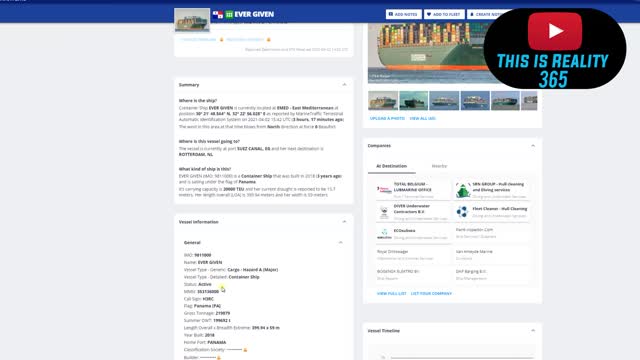640x360 pixels.
Task: Click the Panama flag icon beside EVER GIVEN
Action: tap(218, 14)
